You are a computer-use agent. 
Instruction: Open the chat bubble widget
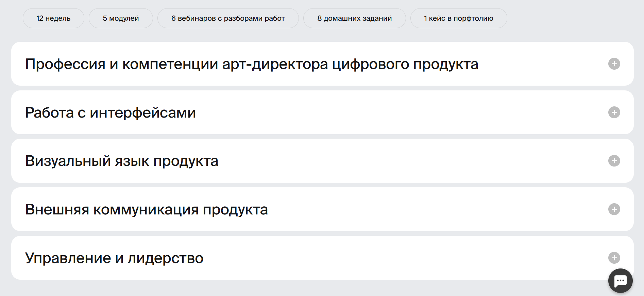[x=620, y=281]
